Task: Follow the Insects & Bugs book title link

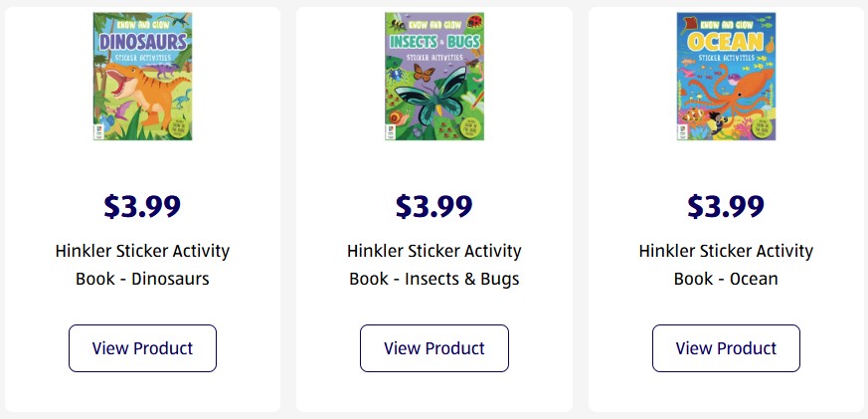Action: point(434,265)
